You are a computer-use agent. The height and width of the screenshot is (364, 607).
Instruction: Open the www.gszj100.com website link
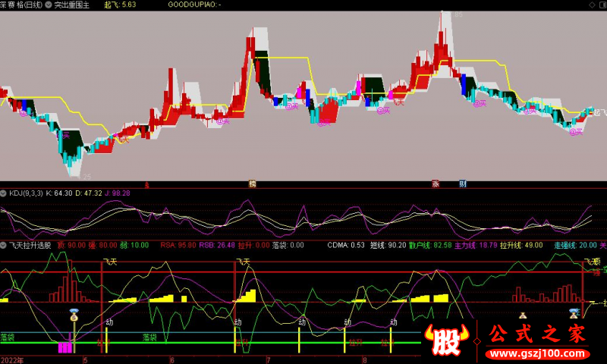point(538,353)
